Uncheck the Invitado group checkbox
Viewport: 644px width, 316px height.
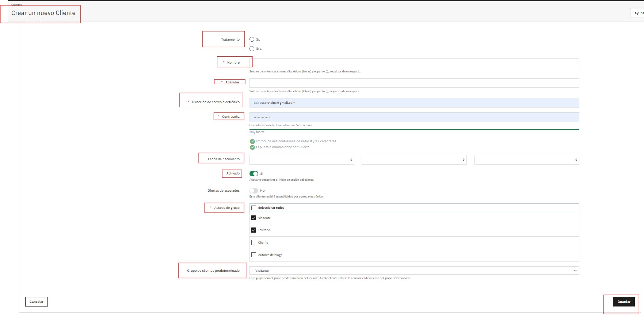coord(254,230)
